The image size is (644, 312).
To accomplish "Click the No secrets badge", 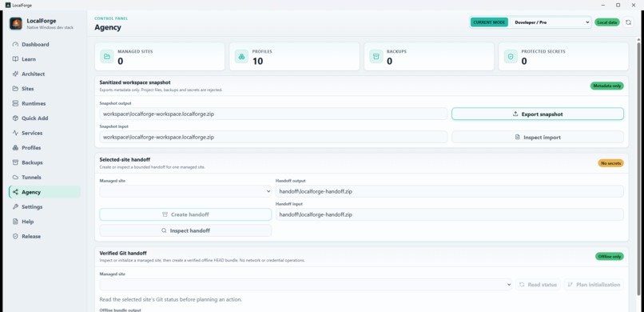I will tap(610, 163).
